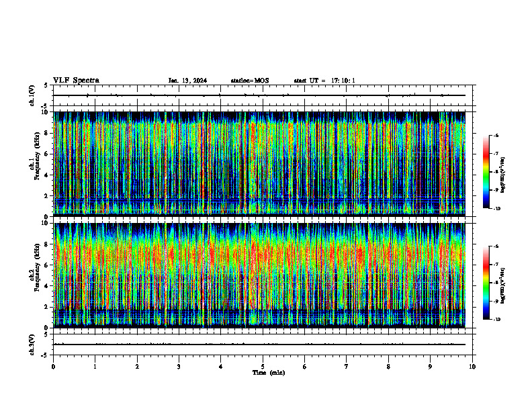
Task: Click the "-10" label on ch.1 colorbar
Action: [x=497, y=209]
